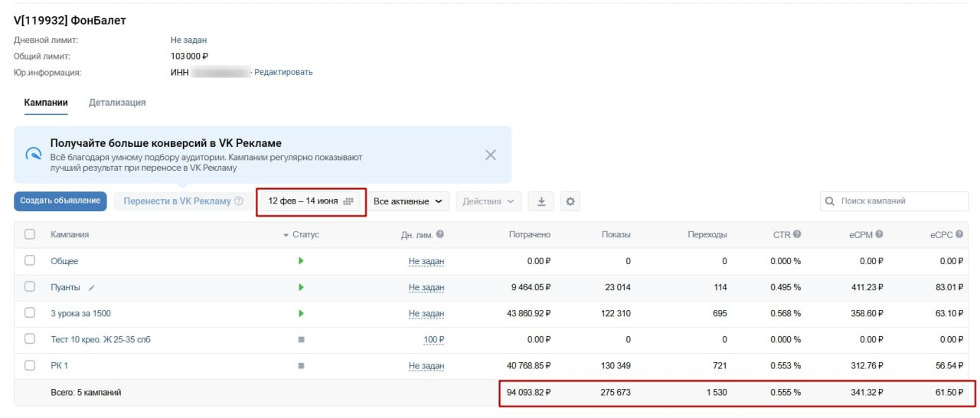Open date range picker 12 фев – 14 июня
The width and height of the screenshot is (980, 418).
pos(310,201)
